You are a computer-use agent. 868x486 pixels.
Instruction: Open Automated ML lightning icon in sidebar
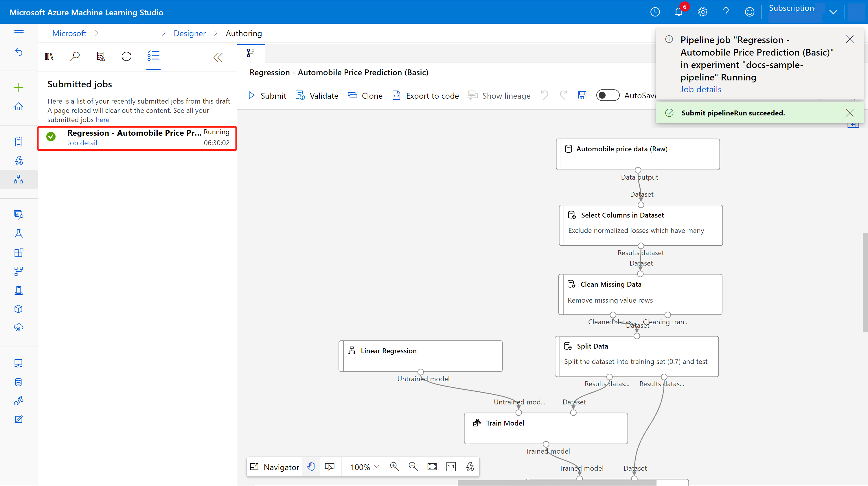click(19, 161)
